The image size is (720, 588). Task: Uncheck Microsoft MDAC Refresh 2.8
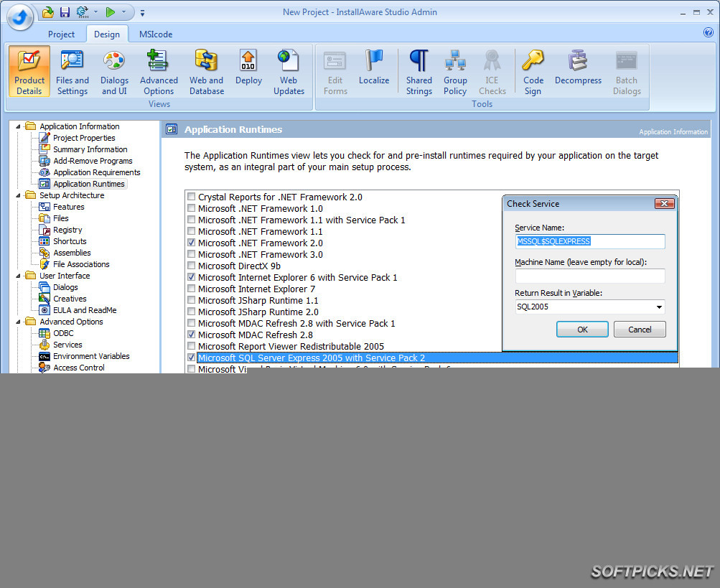[192, 335]
